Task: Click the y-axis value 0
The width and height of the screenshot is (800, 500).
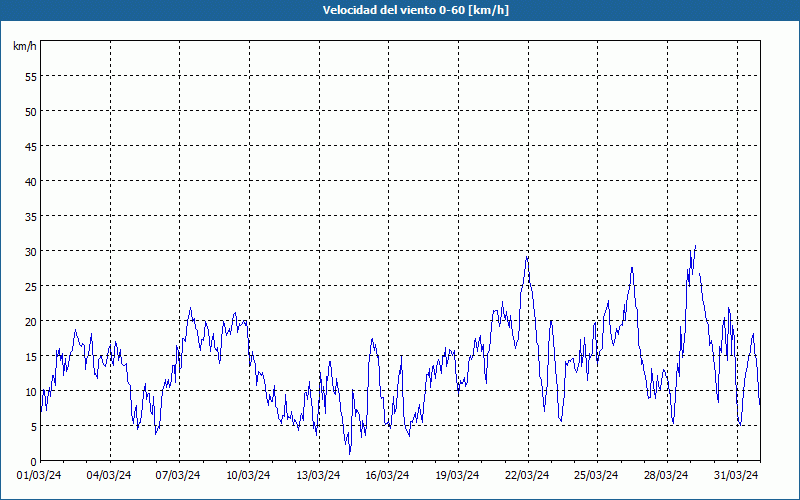Action: 34,461
